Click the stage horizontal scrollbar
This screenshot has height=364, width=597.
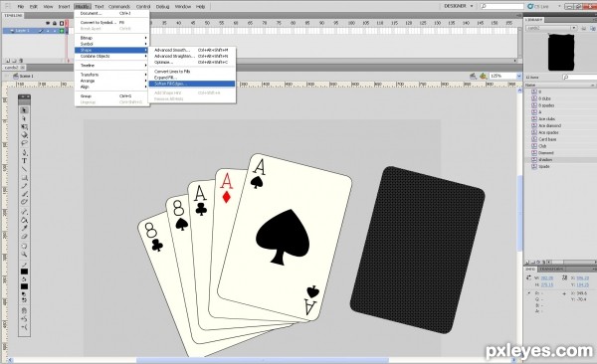click(x=263, y=360)
